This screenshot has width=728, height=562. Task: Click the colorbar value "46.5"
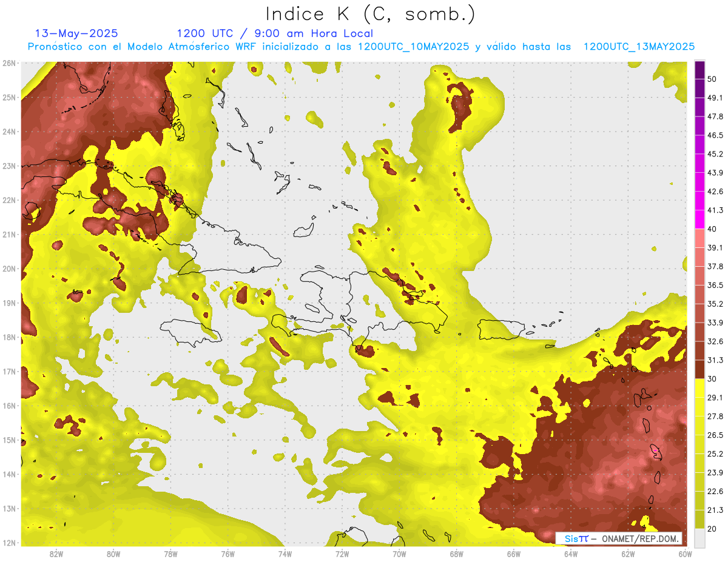[715, 135]
